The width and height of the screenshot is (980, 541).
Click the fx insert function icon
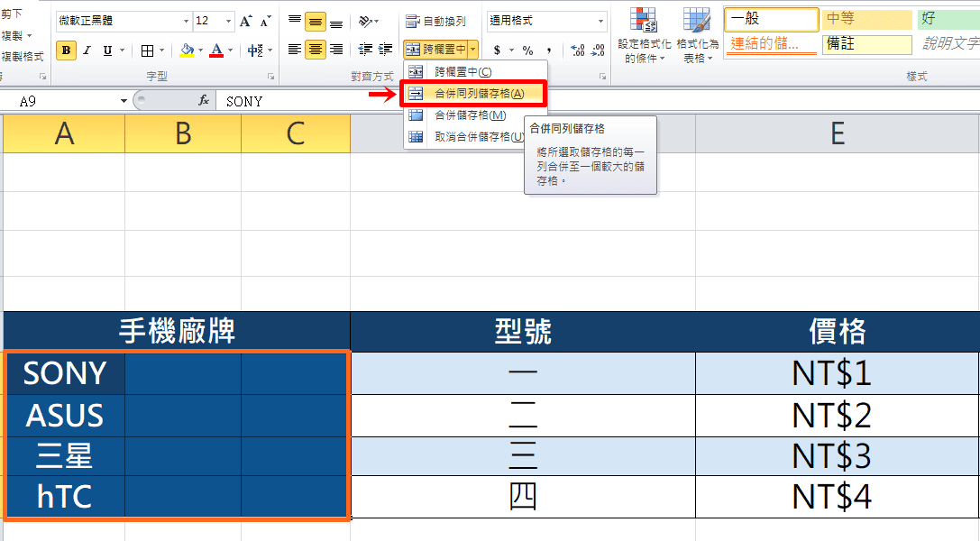point(204,101)
